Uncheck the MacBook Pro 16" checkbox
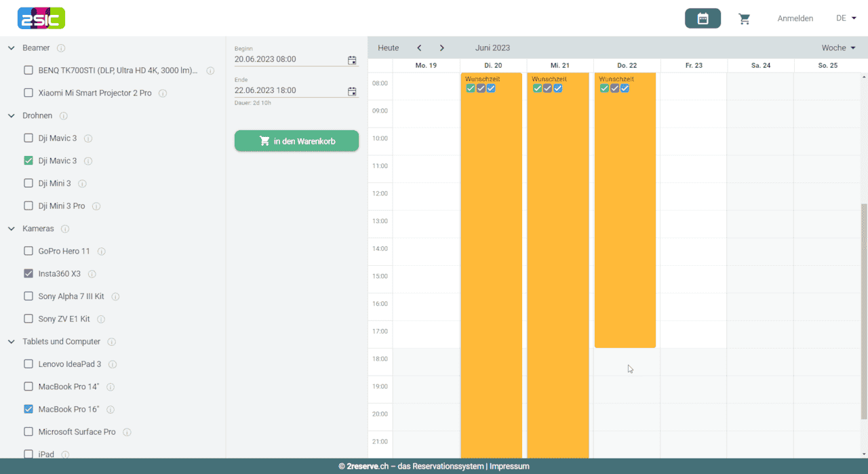 (28, 409)
